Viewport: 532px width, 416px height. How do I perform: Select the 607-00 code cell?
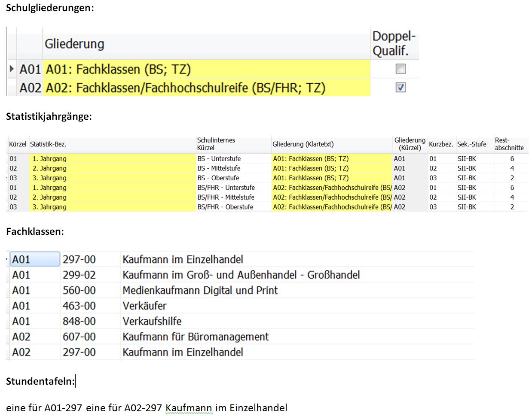(90, 337)
